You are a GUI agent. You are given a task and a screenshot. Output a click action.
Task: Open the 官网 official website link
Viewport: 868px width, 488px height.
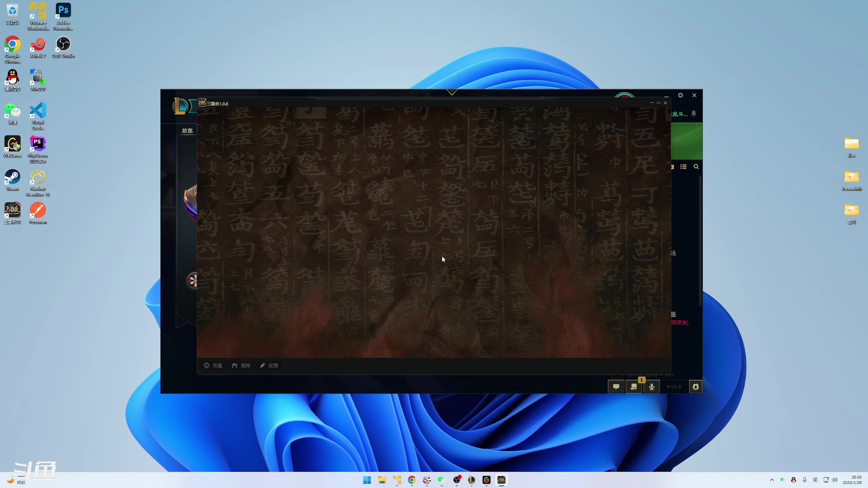pos(241,366)
